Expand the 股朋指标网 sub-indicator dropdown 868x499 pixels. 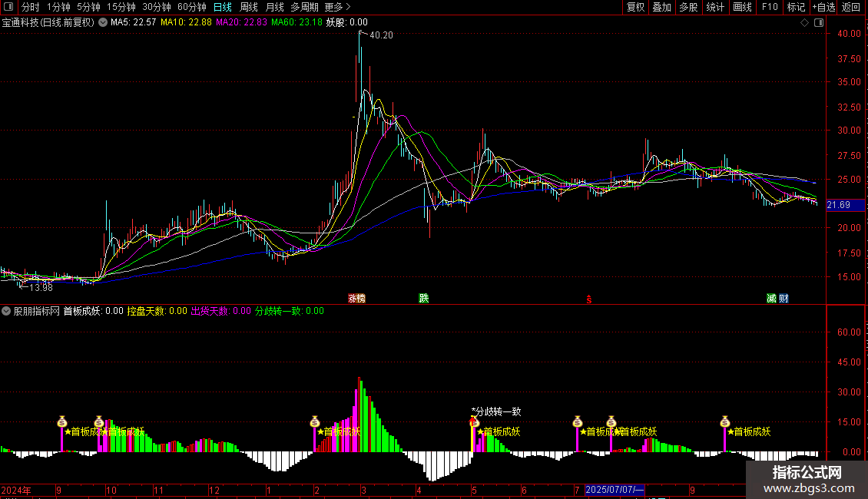click(x=7, y=312)
